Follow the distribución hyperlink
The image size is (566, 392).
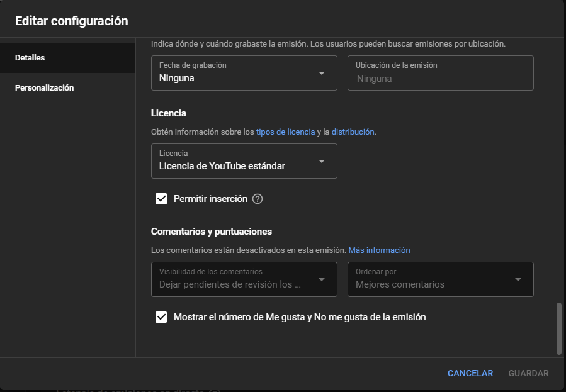click(x=354, y=132)
